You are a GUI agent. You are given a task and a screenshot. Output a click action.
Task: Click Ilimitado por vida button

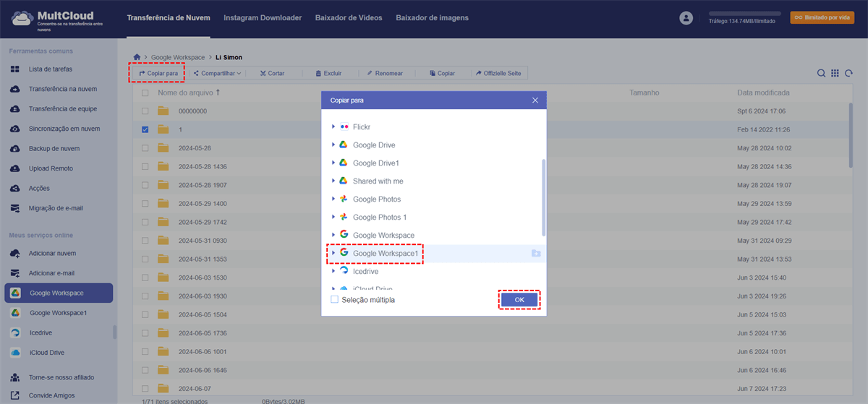pyautogui.click(x=822, y=17)
